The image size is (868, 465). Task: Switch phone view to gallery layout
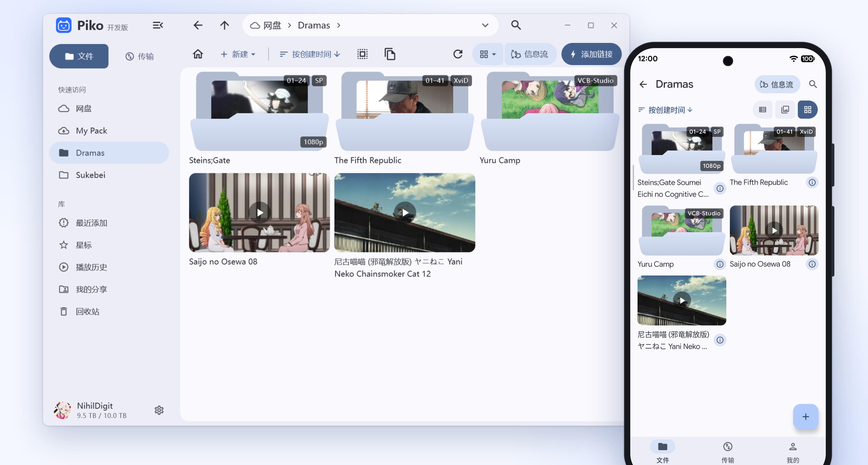pyautogui.click(x=785, y=110)
